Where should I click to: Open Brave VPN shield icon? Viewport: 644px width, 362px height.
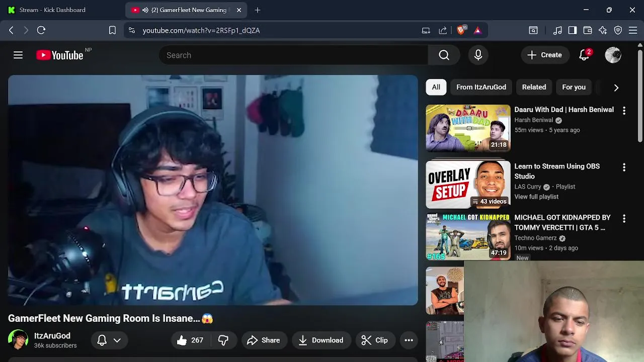point(618,30)
